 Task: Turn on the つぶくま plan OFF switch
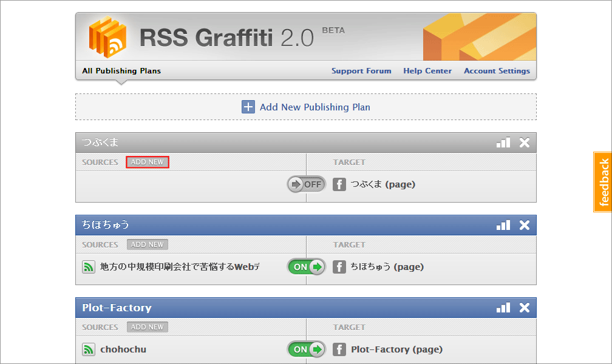pos(307,184)
